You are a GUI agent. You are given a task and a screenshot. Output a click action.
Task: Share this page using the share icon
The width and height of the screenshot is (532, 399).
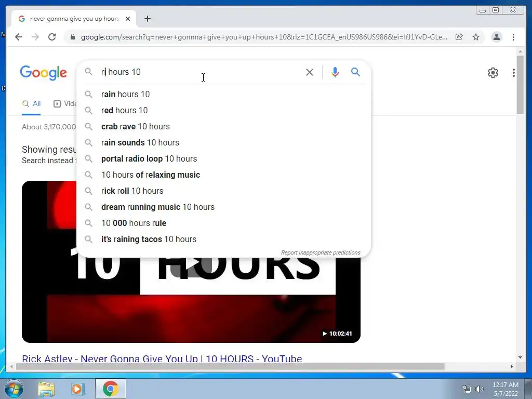click(459, 37)
